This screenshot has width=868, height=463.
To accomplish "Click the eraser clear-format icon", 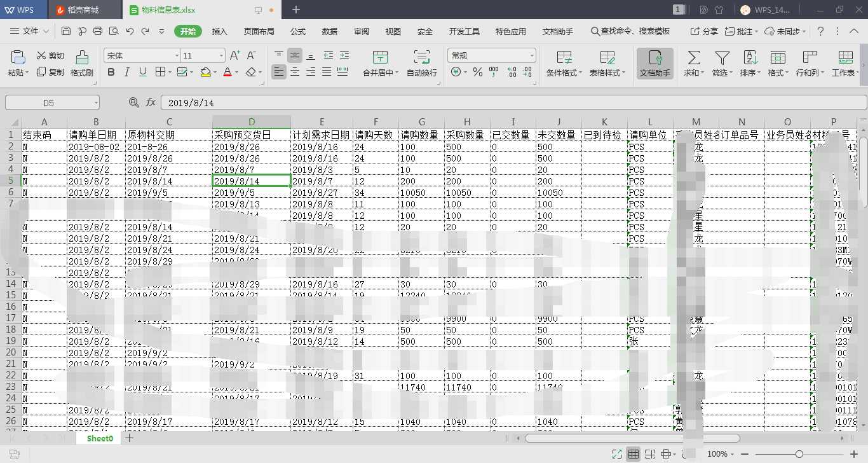I will [x=251, y=72].
